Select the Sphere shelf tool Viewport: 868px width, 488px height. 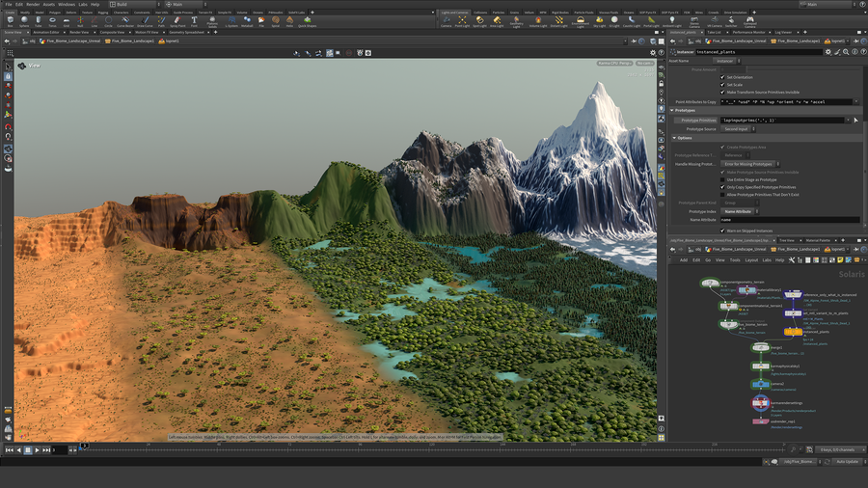pyautogui.click(x=24, y=21)
